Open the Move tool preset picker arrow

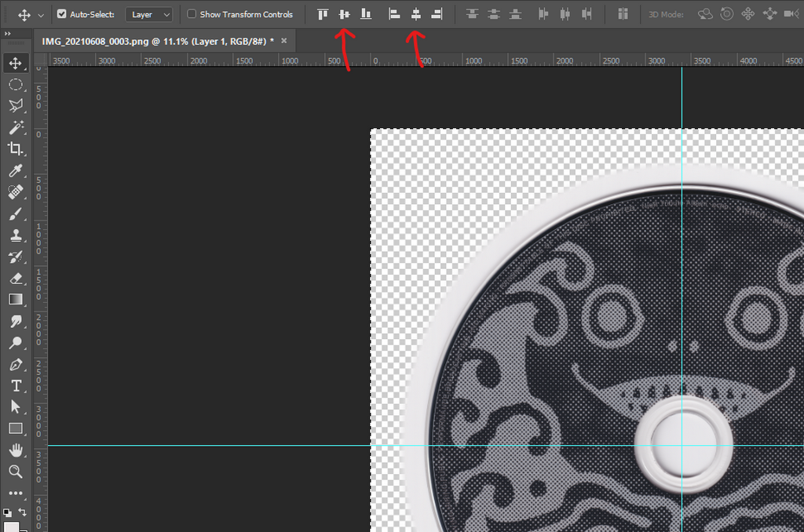[x=41, y=15]
